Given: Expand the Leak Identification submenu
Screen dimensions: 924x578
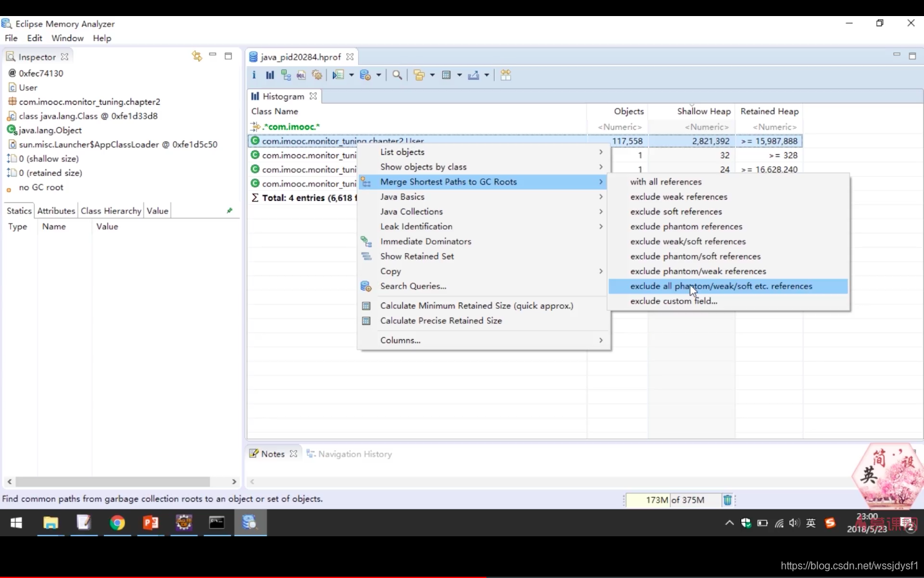Looking at the screenshot, I should click(484, 227).
